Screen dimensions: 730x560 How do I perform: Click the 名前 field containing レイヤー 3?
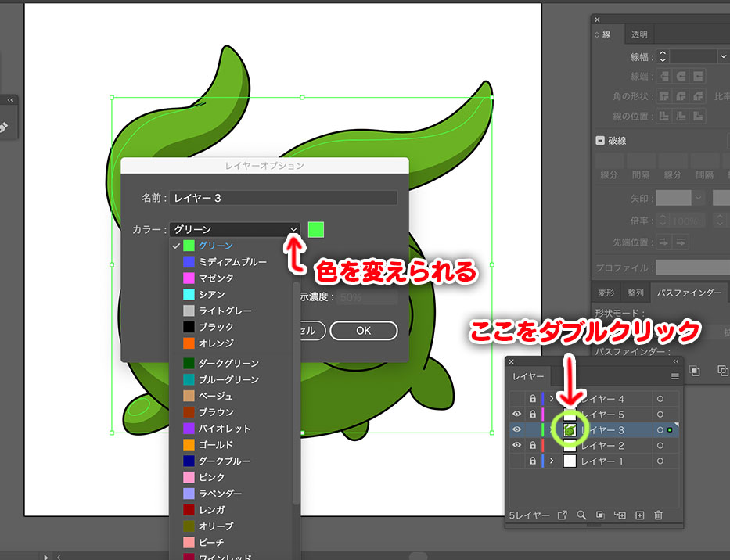click(283, 198)
